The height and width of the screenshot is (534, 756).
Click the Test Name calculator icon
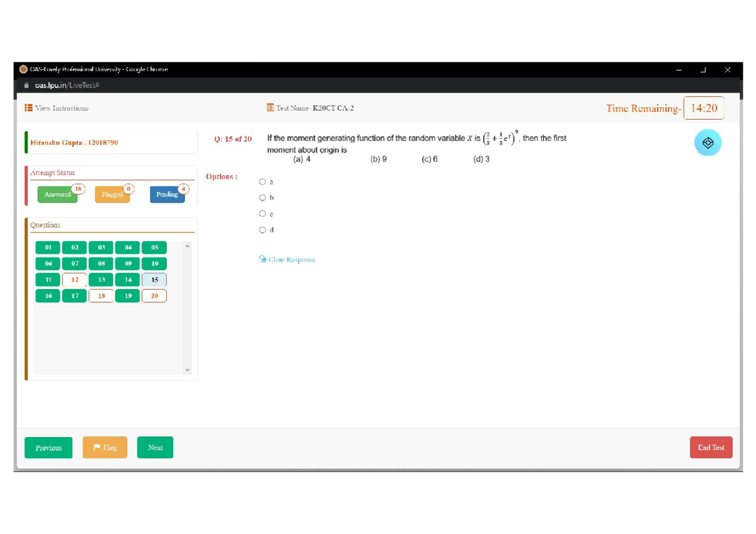270,108
